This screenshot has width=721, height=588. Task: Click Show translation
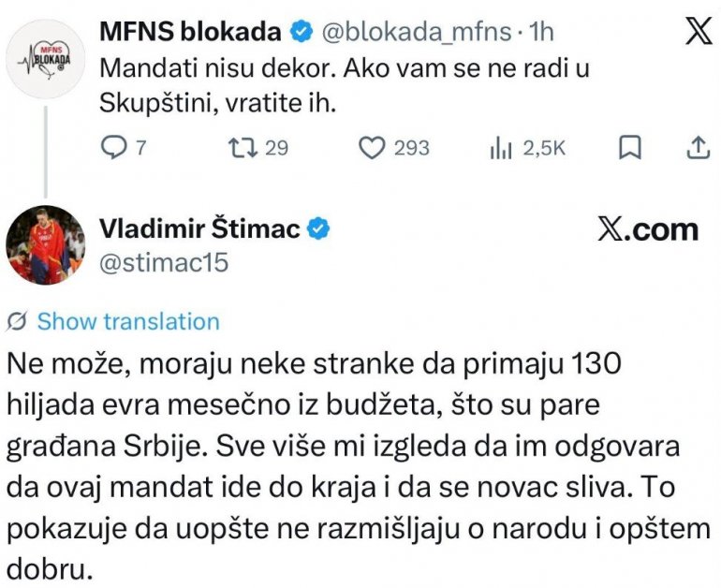pos(128,322)
